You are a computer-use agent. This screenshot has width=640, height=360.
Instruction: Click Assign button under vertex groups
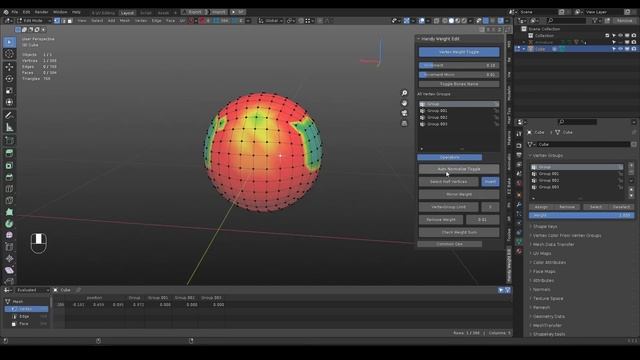[541, 207]
